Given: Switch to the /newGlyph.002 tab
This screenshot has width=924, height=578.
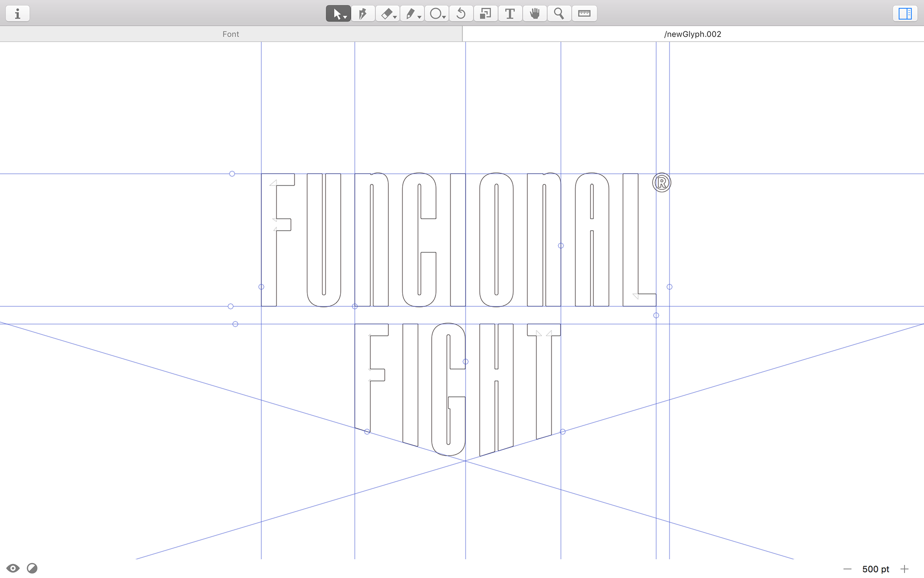Looking at the screenshot, I should (x=693, y=34).
